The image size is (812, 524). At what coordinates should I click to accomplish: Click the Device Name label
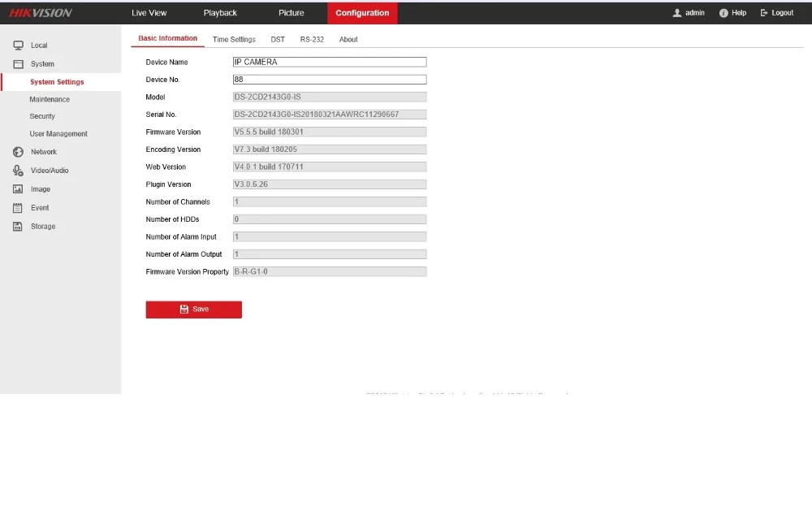coord(166,63)
